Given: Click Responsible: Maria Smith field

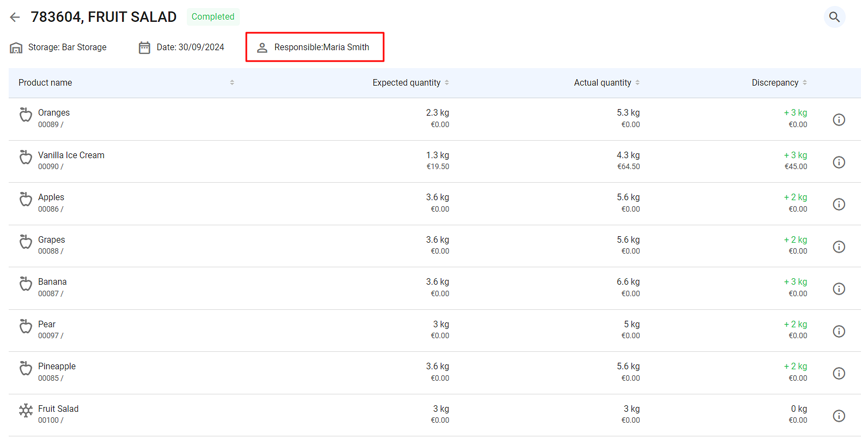Looking at the screenshot, I should coord(315,47).
